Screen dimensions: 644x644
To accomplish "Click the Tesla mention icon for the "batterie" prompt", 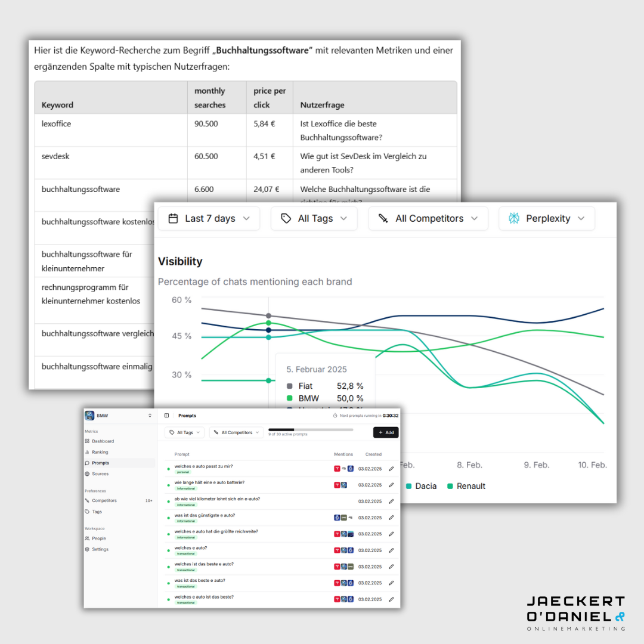I will coord(337,485).
